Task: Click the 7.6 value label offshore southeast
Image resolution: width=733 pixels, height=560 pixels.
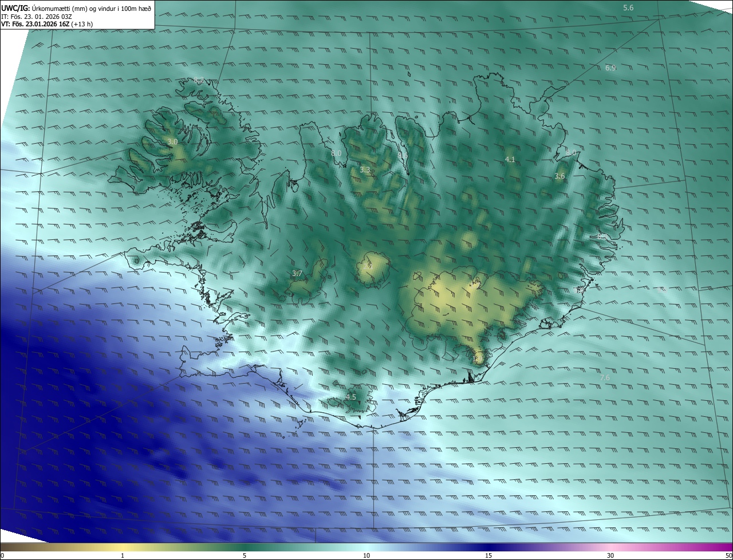Action: 605,377
